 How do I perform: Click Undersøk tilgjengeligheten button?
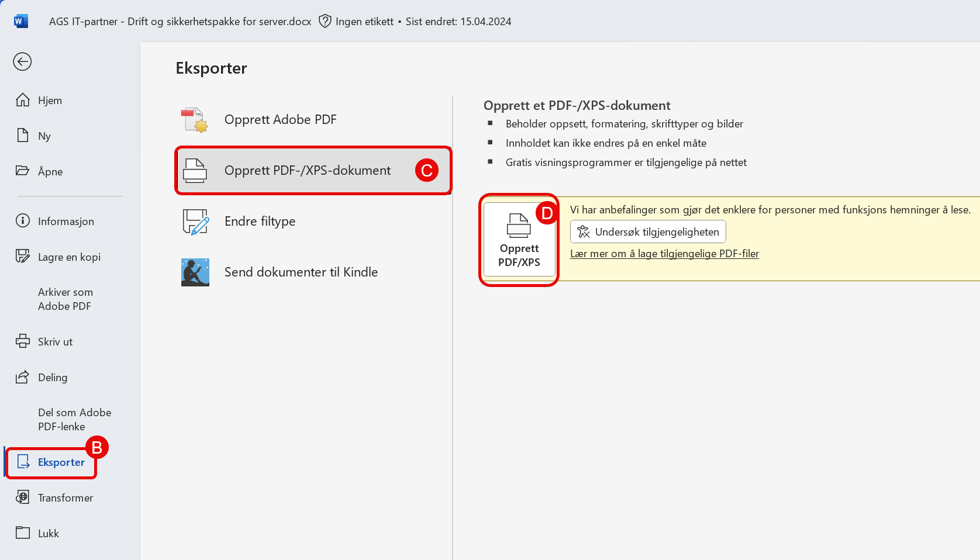coord(648,232)
